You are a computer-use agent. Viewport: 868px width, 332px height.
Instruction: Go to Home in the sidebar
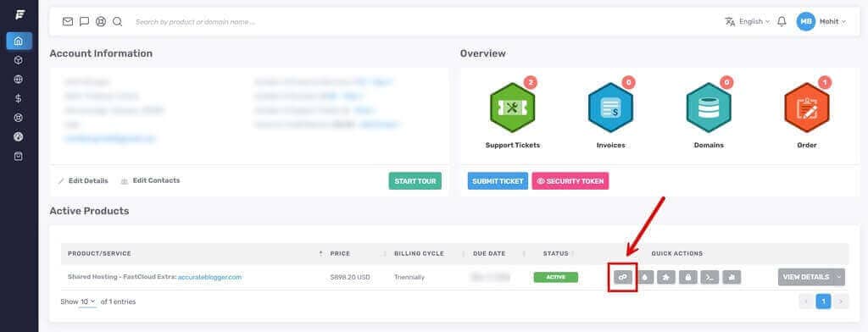(x=19, y=41)
